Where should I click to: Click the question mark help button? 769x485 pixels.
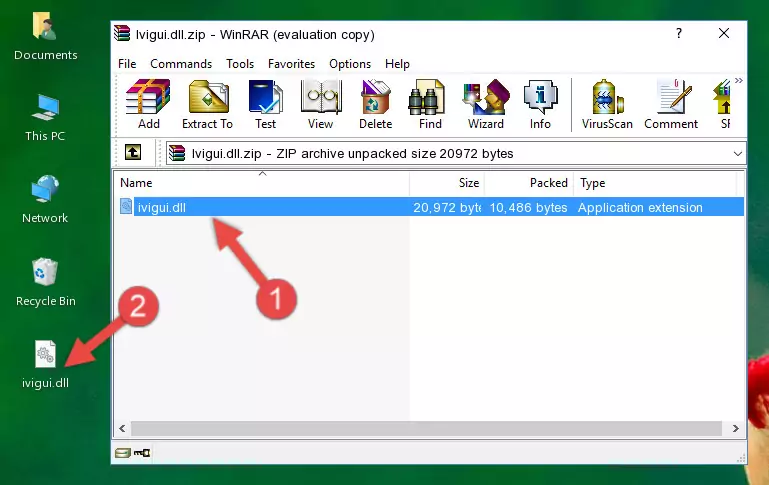(x=679, y=33)
